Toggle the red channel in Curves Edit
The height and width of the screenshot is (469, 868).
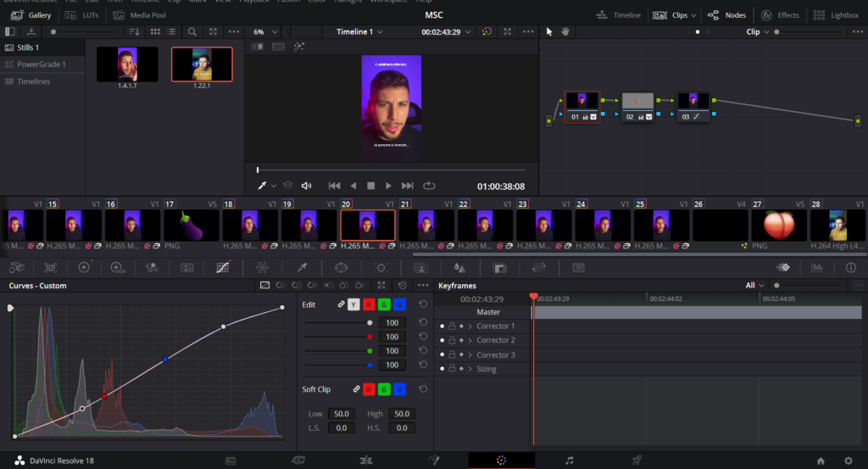click(x=369, y=304)
